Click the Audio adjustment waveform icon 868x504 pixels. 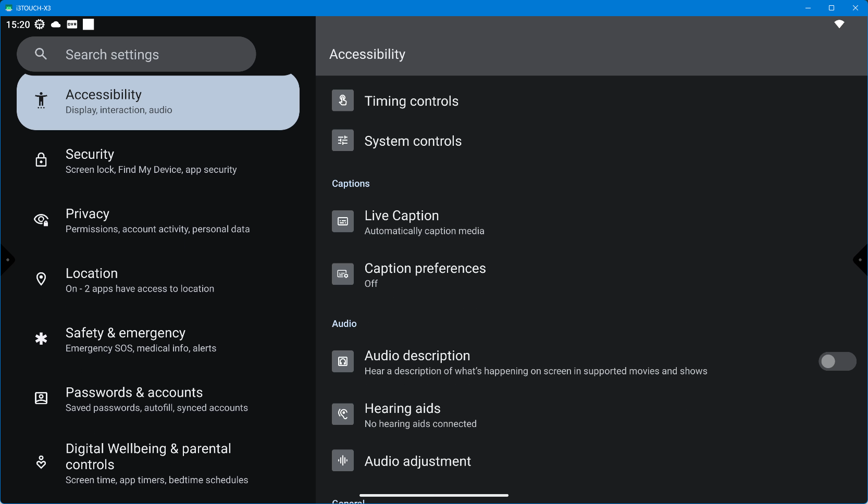(343, 461)
